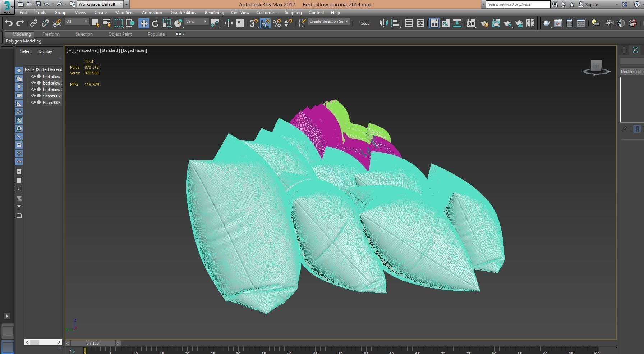Click Display in Scene Explorer menu
Screen dimensions: 644x354
45,51
